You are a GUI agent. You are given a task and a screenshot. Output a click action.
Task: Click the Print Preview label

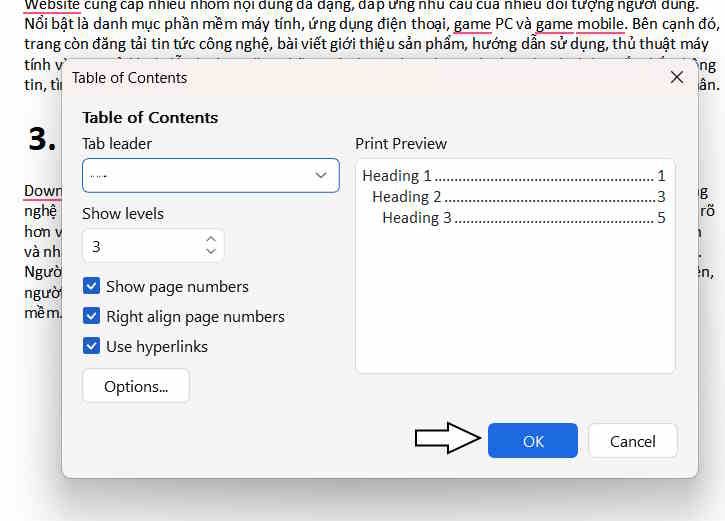tap(401, 144)
